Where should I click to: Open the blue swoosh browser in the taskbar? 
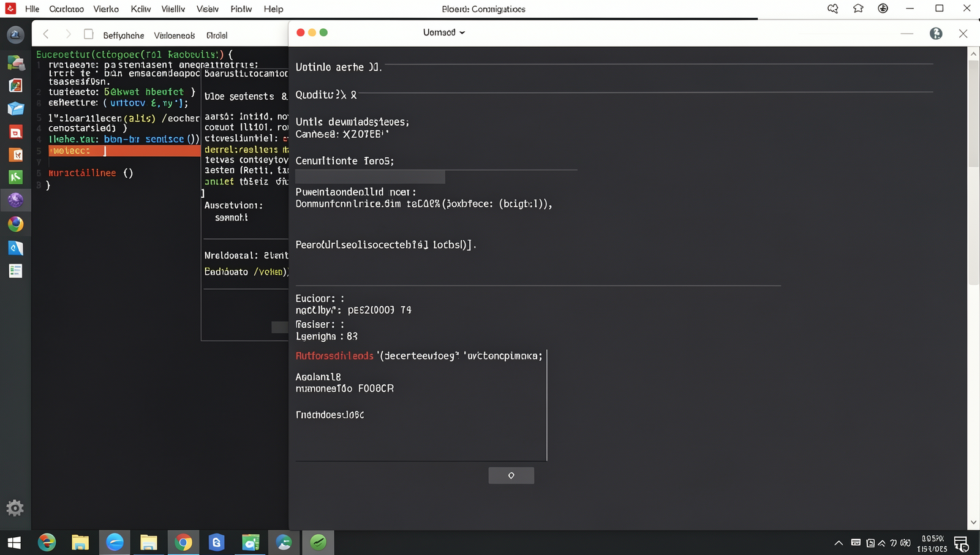click(115, 542)
